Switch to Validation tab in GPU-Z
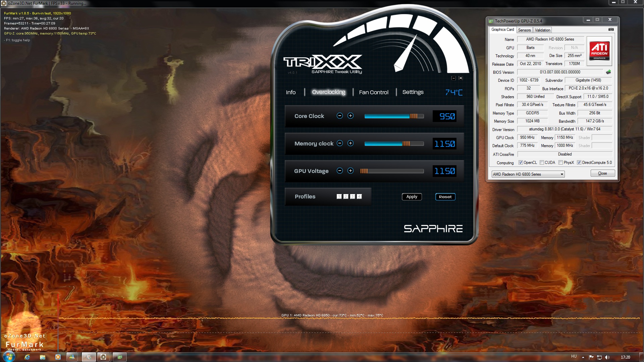644x362 pixels. coord(542,30)
